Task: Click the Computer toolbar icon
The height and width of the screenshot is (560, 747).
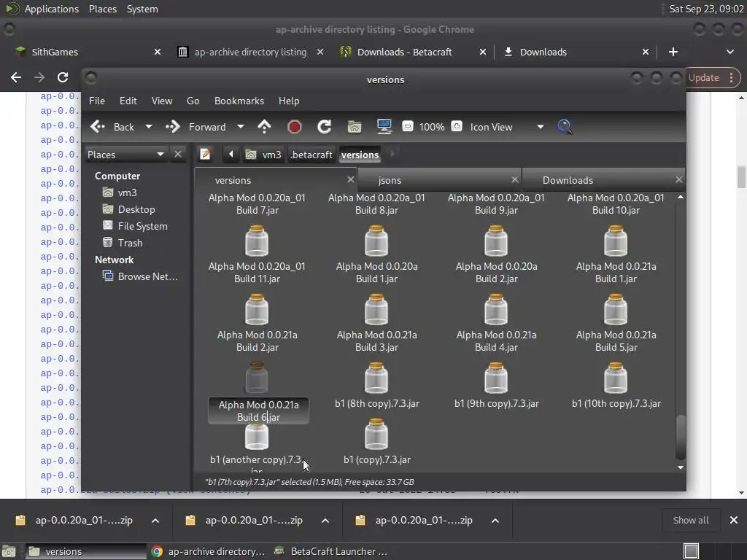Action: 384,127
